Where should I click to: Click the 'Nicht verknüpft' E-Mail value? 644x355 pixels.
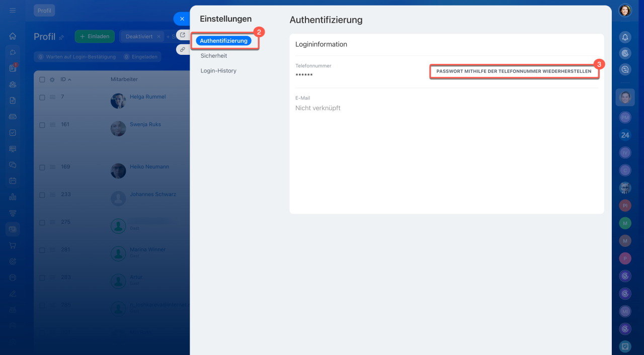click(x=318, y=108)
